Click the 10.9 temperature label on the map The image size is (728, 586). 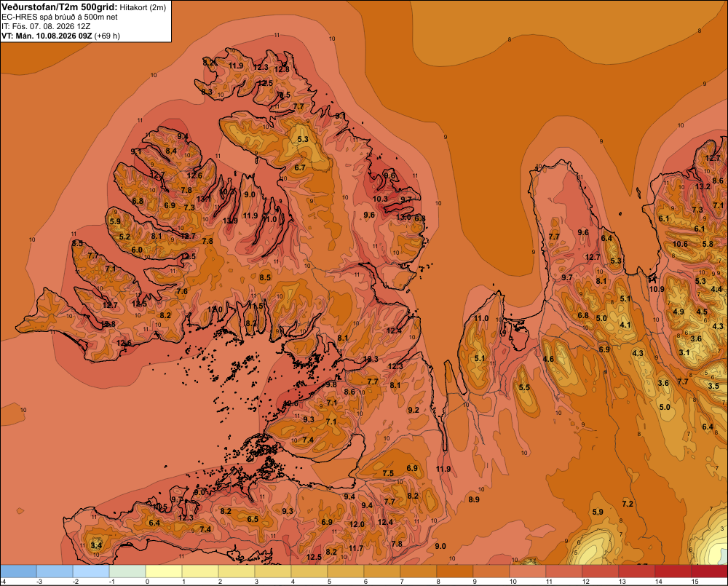(x=657, y=289)
